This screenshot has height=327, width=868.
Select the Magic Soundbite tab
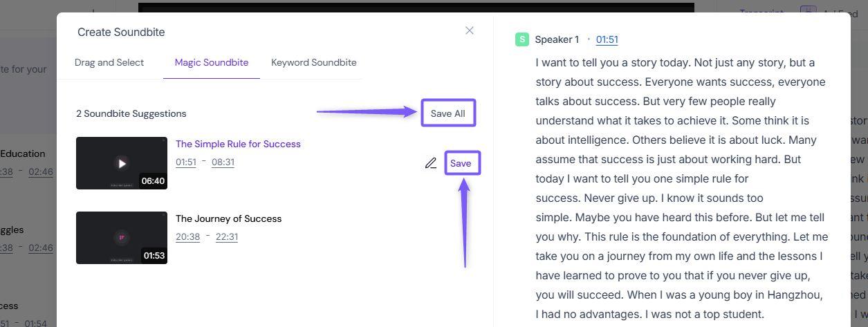pos(212,62)
